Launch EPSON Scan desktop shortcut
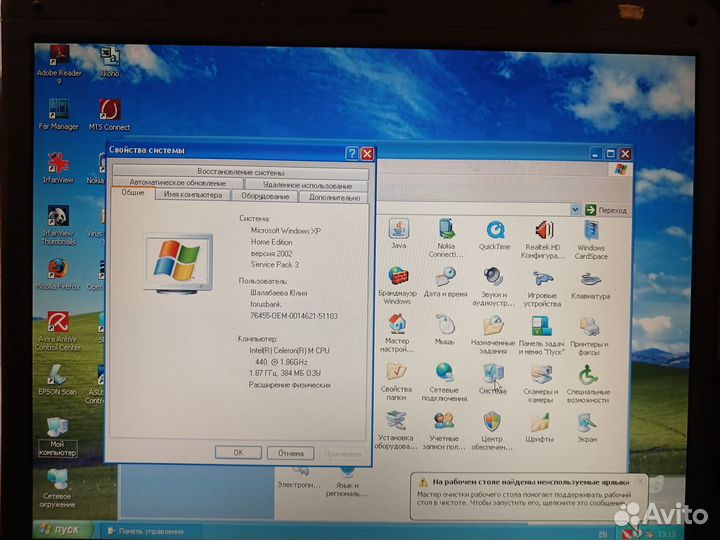Screen dimensions: 720x540 (57, 380)
